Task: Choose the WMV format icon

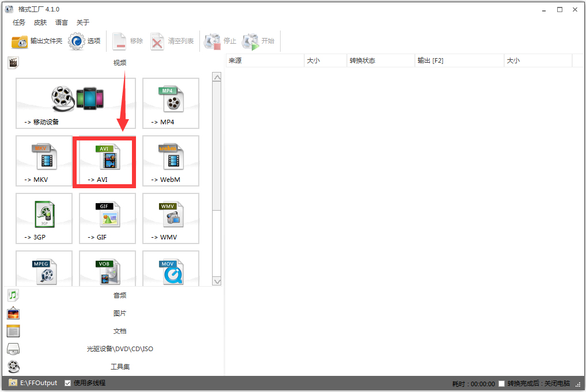Action: tap(171, 219)
